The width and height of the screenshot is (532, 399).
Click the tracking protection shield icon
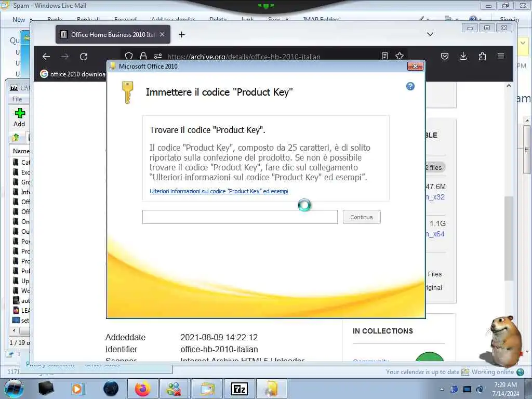pyautogui.click(x=129, y=56)
